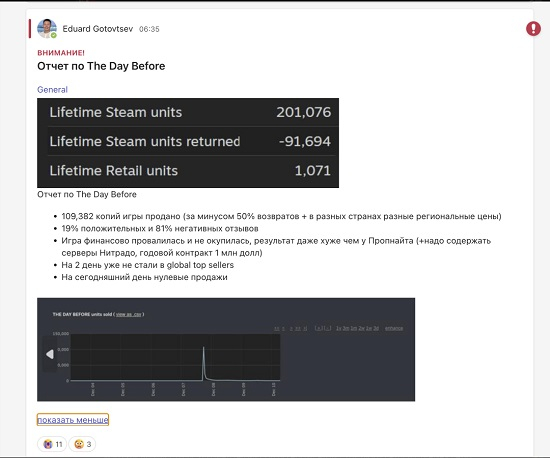Viewport: 550px width, 458px height.
Task: Click the crying emoji reaction with 11
Action: click(x=52, y=444)
